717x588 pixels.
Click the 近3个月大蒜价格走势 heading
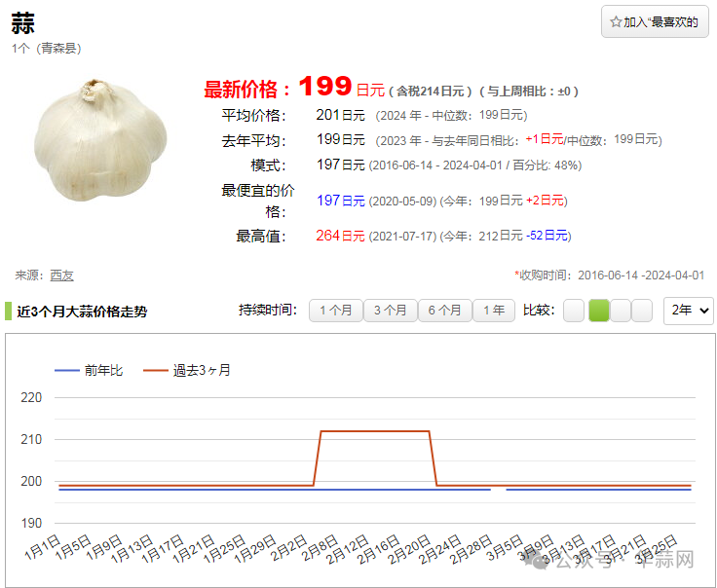pos(82,312)
